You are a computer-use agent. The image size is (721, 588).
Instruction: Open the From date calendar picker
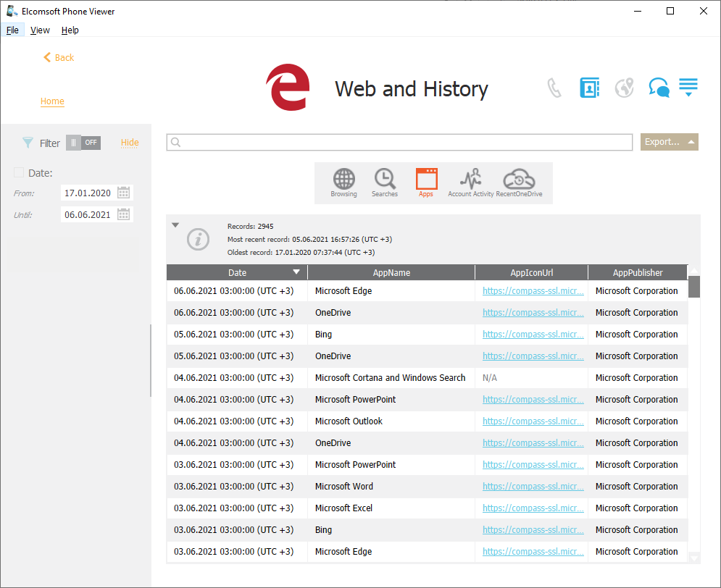click(123, 193)
